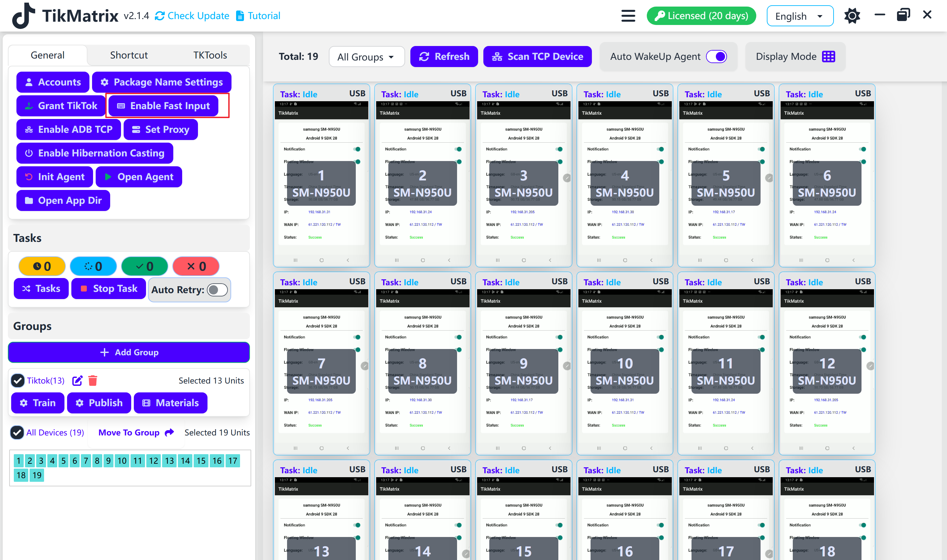Click the Licensed (20 days) key badge
The height and width of the screenshot is (560, 947).
(x=701, y=16)
